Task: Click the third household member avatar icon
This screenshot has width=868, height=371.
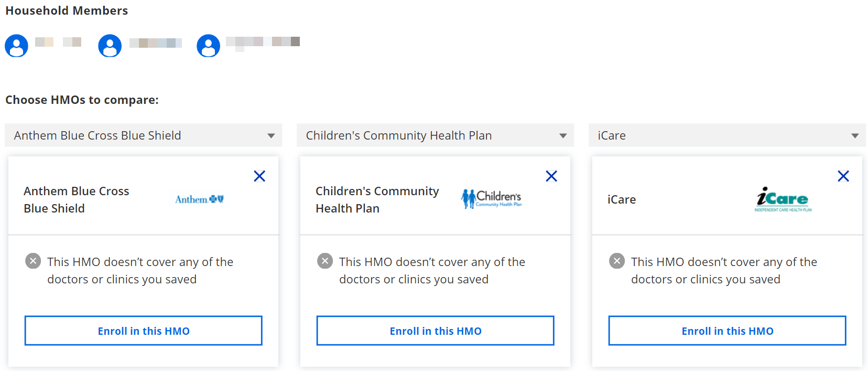Action: (x=208, y=46)
